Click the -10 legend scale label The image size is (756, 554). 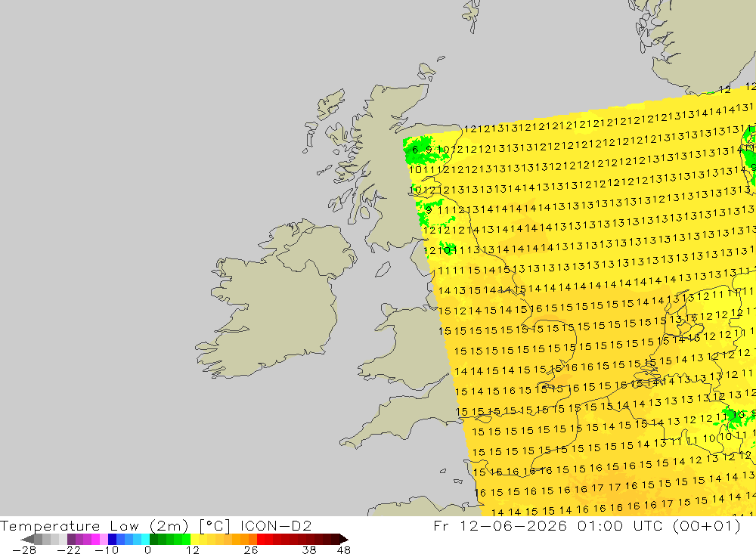click(x=107, y=550)
